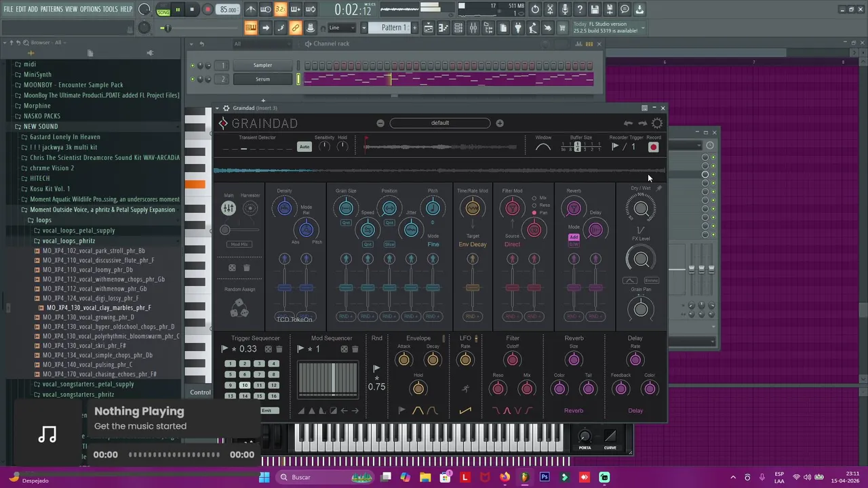The width and height of the screenshot is (868, 488).
Task: Open the OPTIONS menu
Action: tap(90, 9)
